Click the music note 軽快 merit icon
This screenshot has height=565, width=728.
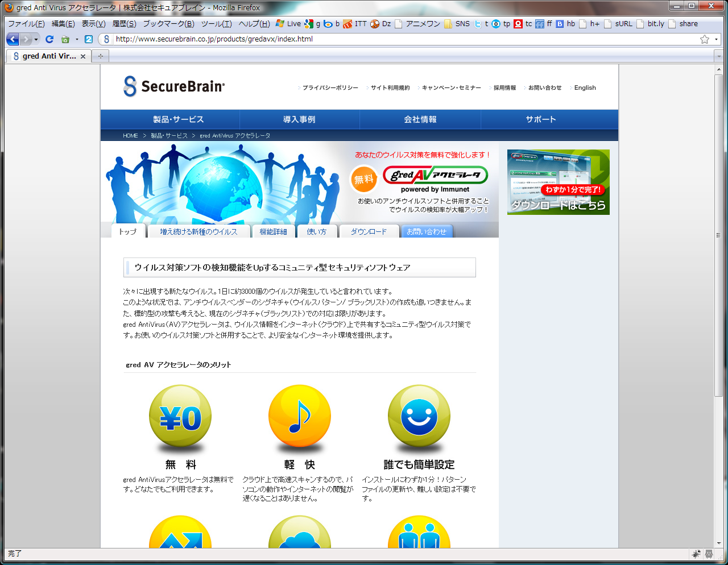(300, 416)
